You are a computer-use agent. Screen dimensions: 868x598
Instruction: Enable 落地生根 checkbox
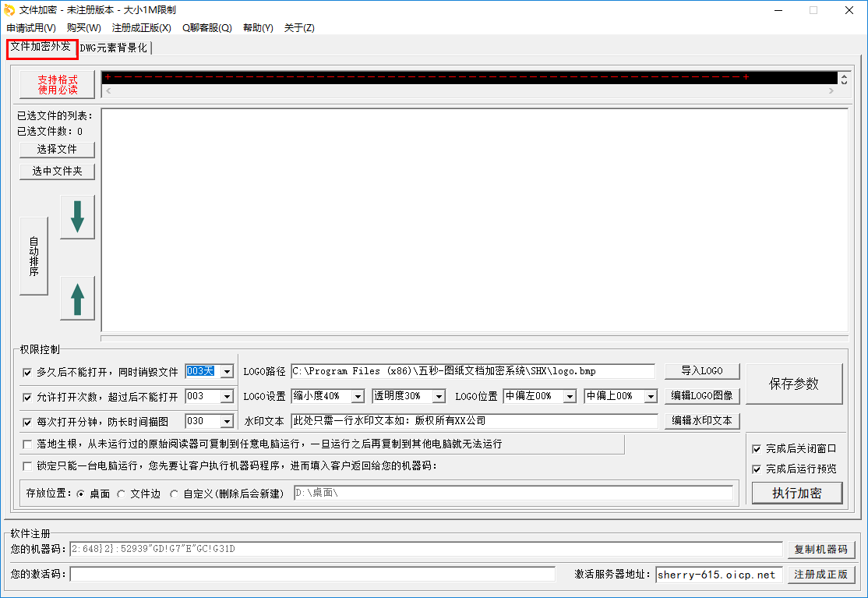point(27,444)
